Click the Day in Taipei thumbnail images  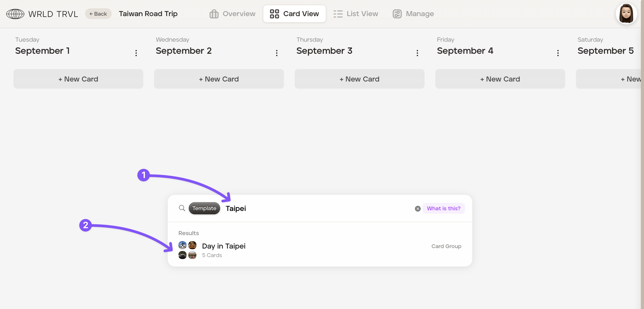coord(187,250)
